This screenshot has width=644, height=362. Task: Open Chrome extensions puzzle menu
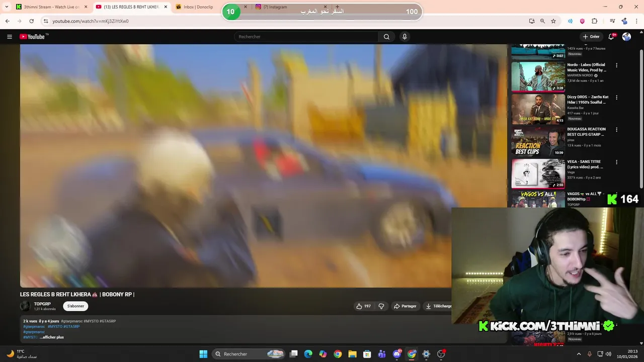pos(594,21)
